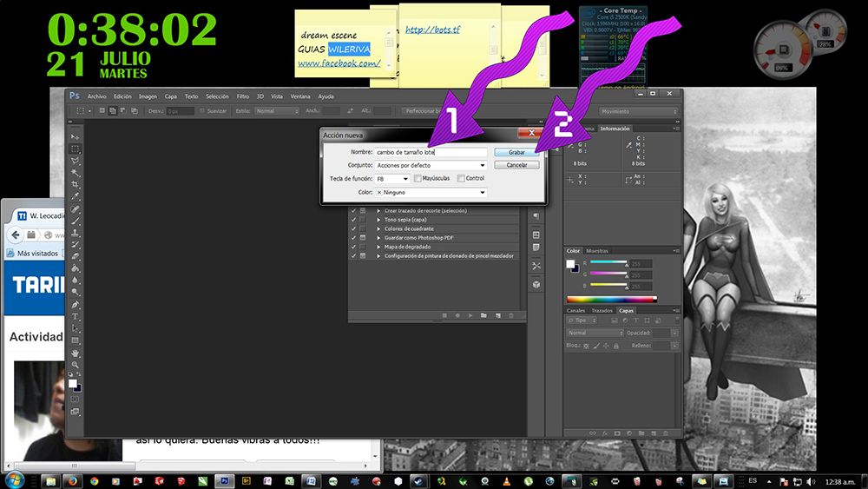Screen dimensions: 868x489
Task: Select the Healing Brush tool
Action: pyautogui.click(x=75, y=209)
